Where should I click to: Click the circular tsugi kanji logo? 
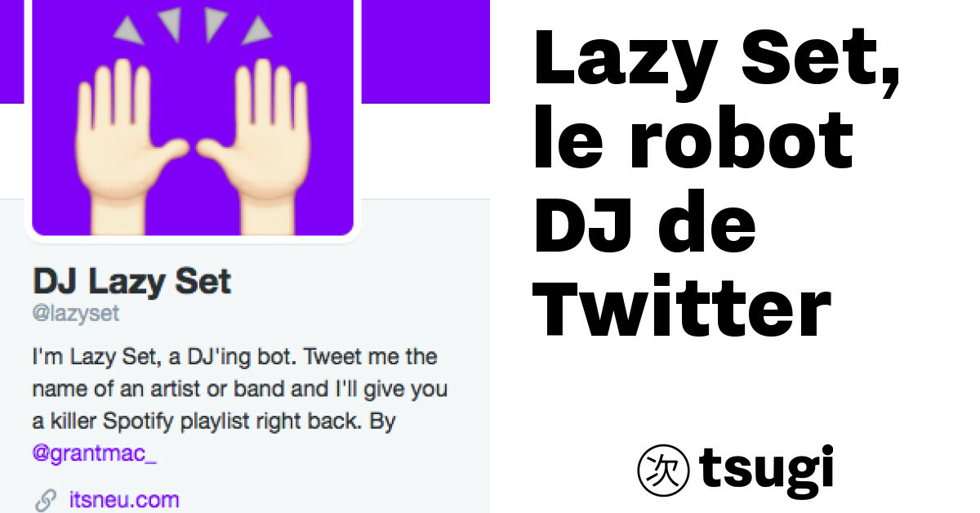click(x=662, y=471)
